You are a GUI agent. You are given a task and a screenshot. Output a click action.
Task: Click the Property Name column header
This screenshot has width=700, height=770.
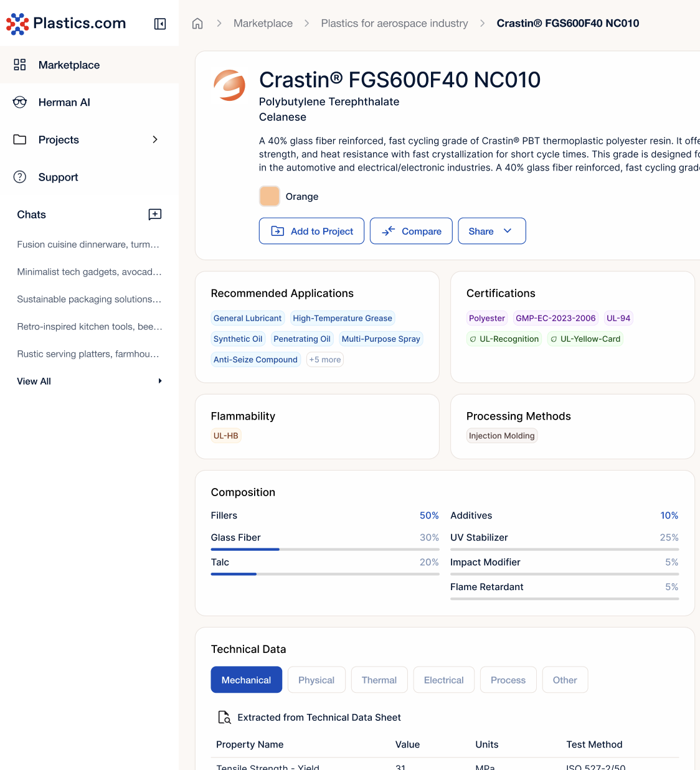[x=250, y=744]
